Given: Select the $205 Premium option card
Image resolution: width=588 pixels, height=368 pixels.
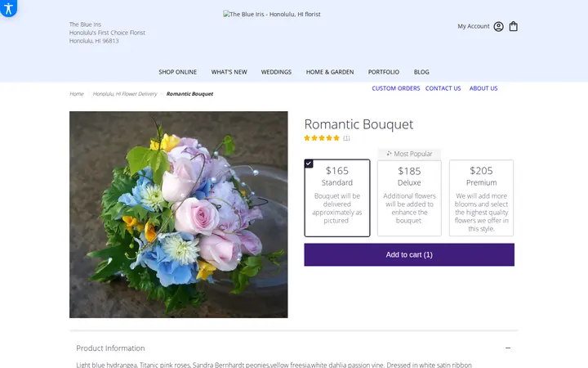Looking at the screenshot, I should click(482, 198).
